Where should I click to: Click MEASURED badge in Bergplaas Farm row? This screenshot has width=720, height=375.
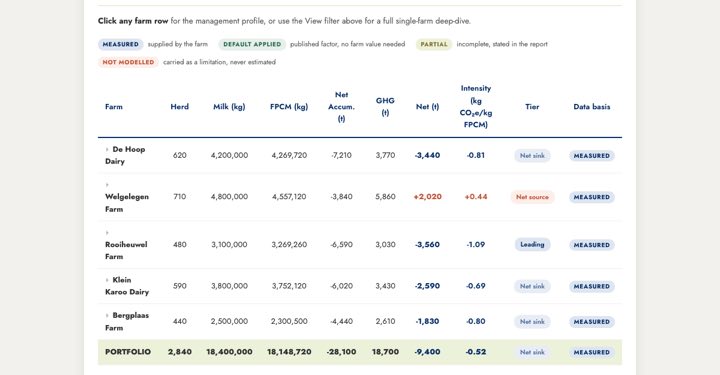click(x=592, y=322)
